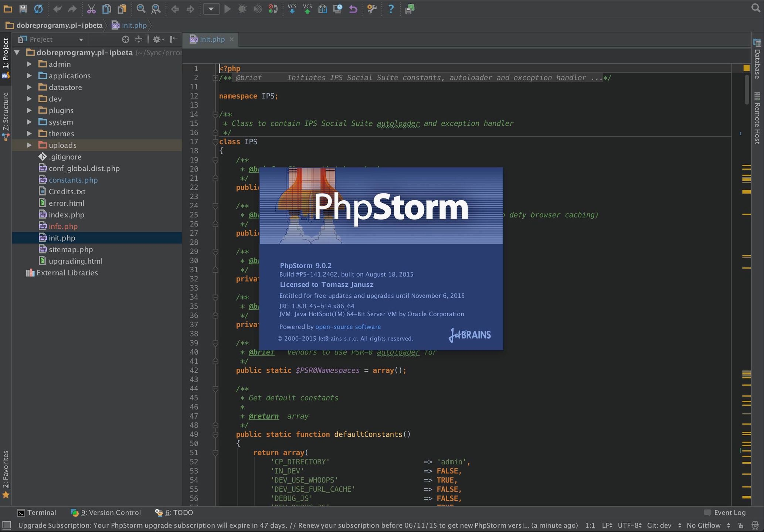Click the Collapse All icon in Project panel
Viewport: 764px width, 532px height.
[139, 39]
